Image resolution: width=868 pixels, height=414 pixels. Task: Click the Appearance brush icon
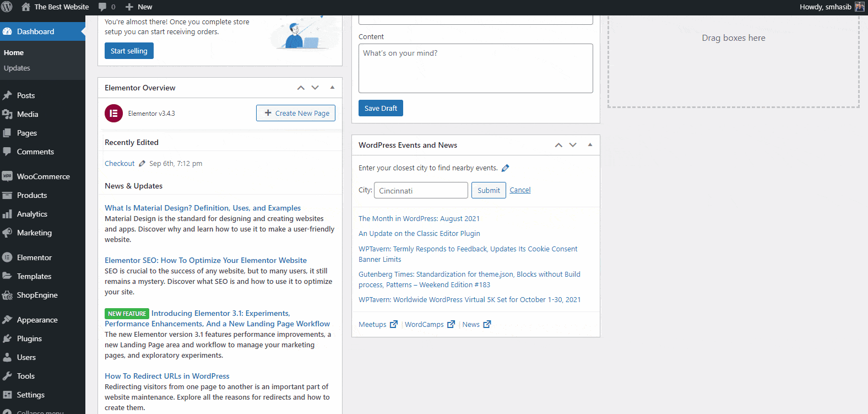(x=7, y=320)
